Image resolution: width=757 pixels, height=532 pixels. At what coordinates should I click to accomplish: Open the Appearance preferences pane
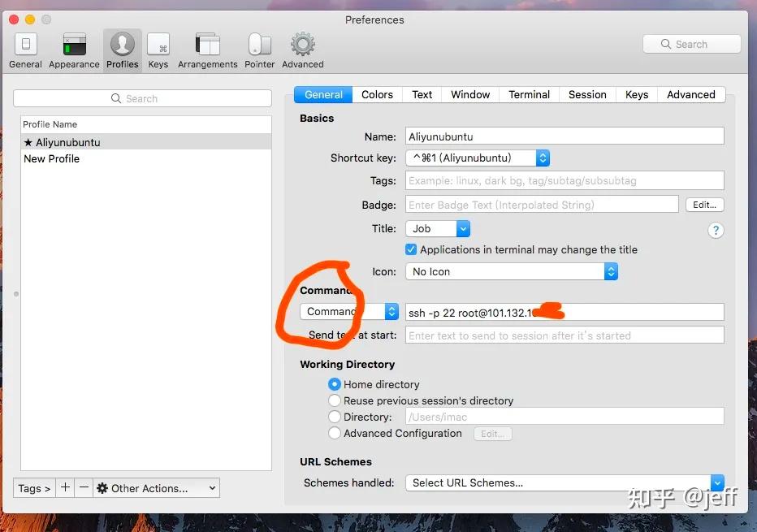(74, 45)
